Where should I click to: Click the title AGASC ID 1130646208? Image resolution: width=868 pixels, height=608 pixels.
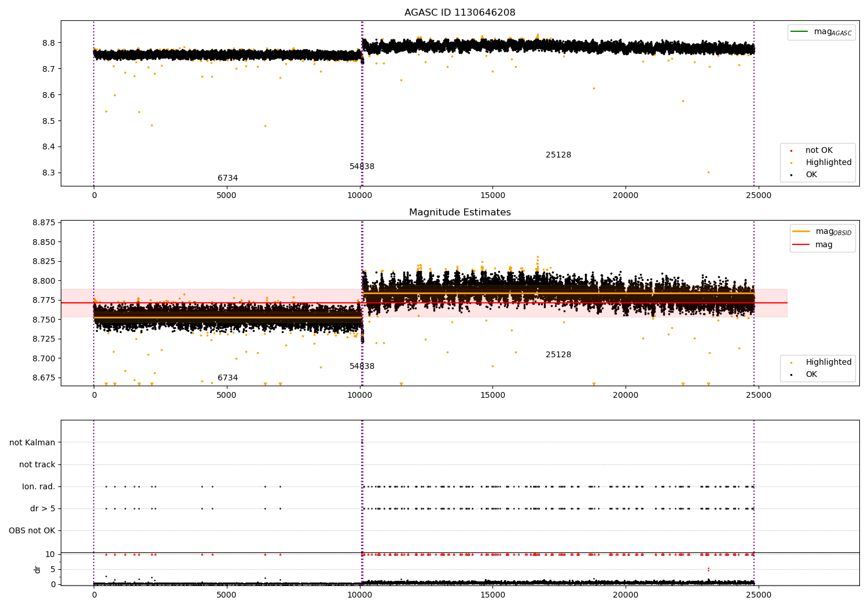coord(459,13)
